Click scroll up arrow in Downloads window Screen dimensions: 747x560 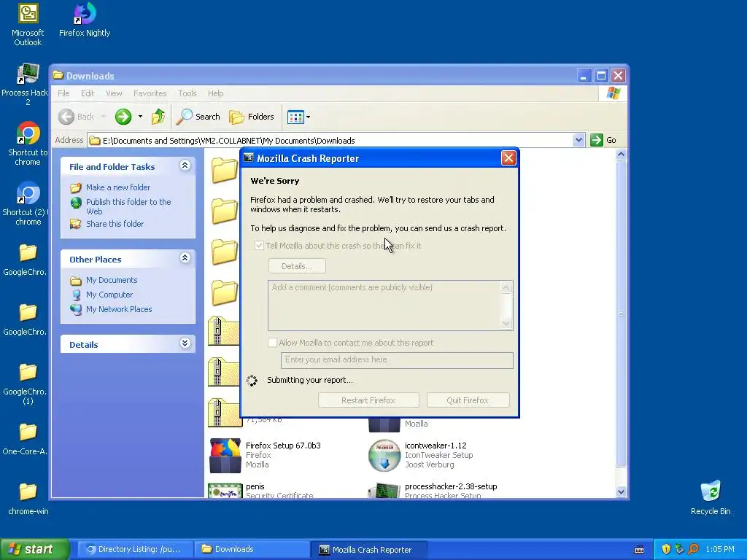[x=621, y=155]
